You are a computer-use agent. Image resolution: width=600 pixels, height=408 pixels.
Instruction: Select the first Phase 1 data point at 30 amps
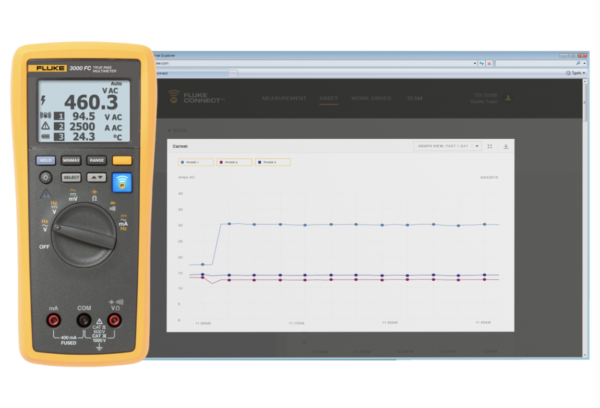229,224
